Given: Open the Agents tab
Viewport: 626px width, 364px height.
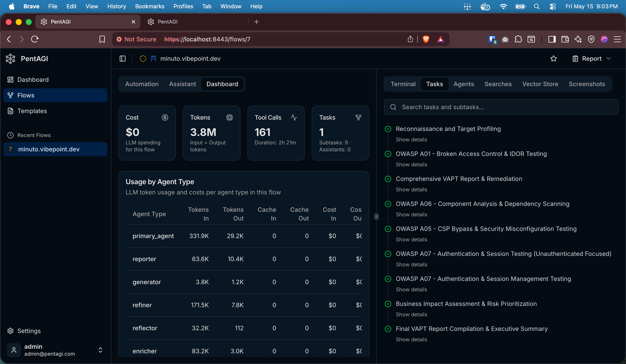Looking at the screenshot, I should coord(464,84).
